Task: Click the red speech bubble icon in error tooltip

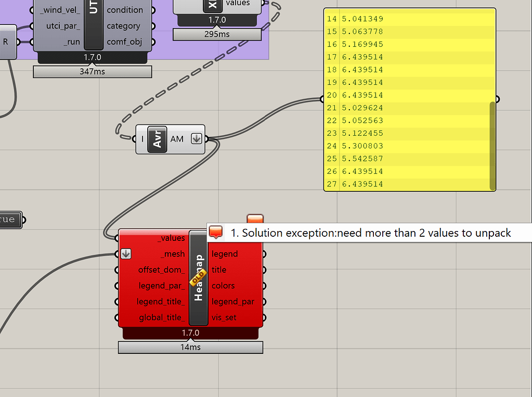Action: (x=216, y=233)
